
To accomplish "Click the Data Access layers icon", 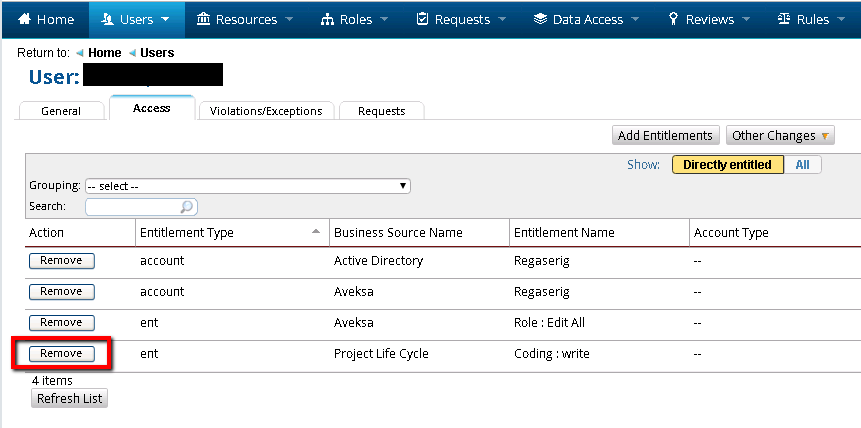I will pyautogui.click(x=540, y=19).
